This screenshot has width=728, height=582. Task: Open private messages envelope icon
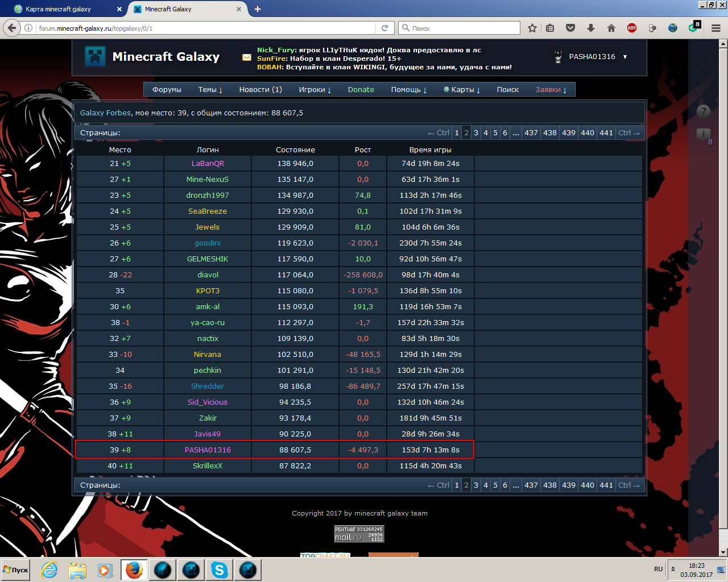[x=247, y=57]
